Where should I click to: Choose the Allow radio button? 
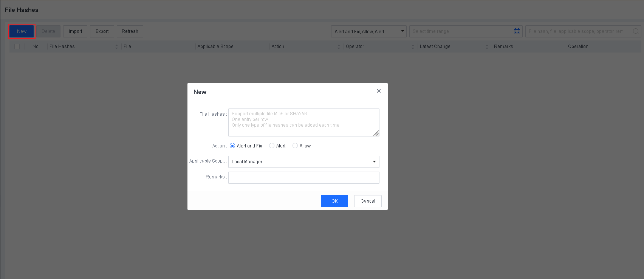pyautogui.click(x=295, y=146)
